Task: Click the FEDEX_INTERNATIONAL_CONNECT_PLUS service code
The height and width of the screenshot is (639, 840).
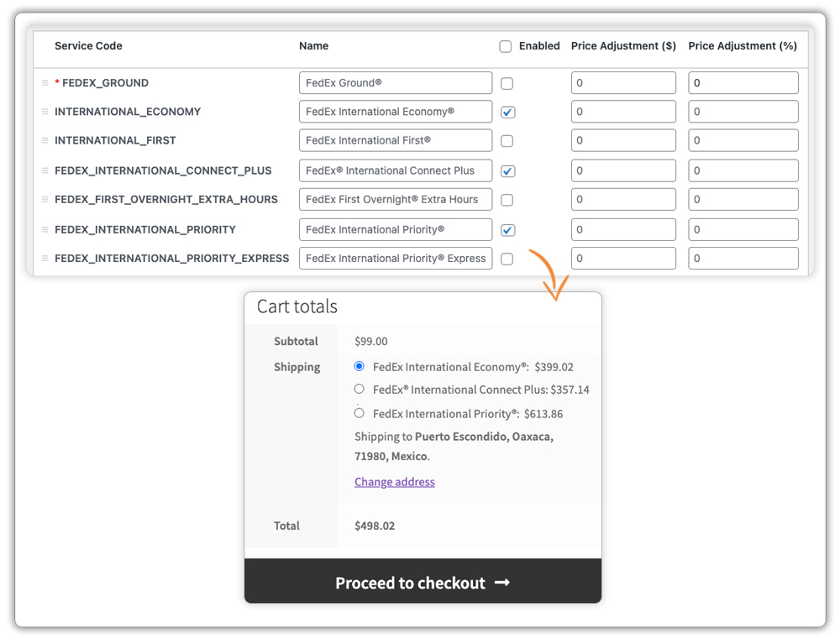Action: tap(163, 170)
